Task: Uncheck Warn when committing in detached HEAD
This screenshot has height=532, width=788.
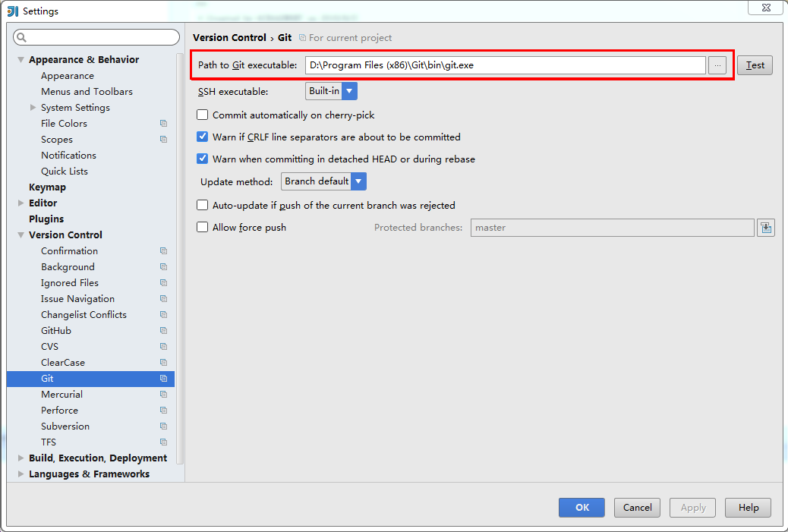Action: coord(203,159)
